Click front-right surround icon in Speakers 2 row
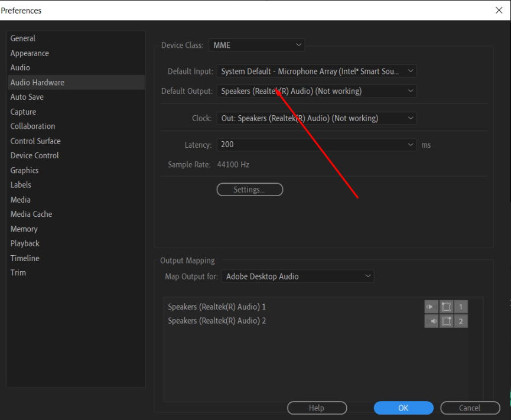Viewport: 511px width, 420px height. [x=446, y=321]
